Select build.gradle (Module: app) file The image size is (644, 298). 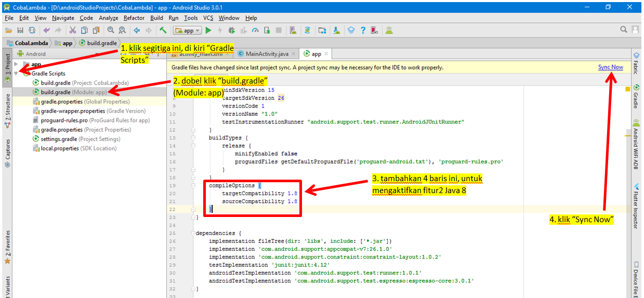point(69,92)
